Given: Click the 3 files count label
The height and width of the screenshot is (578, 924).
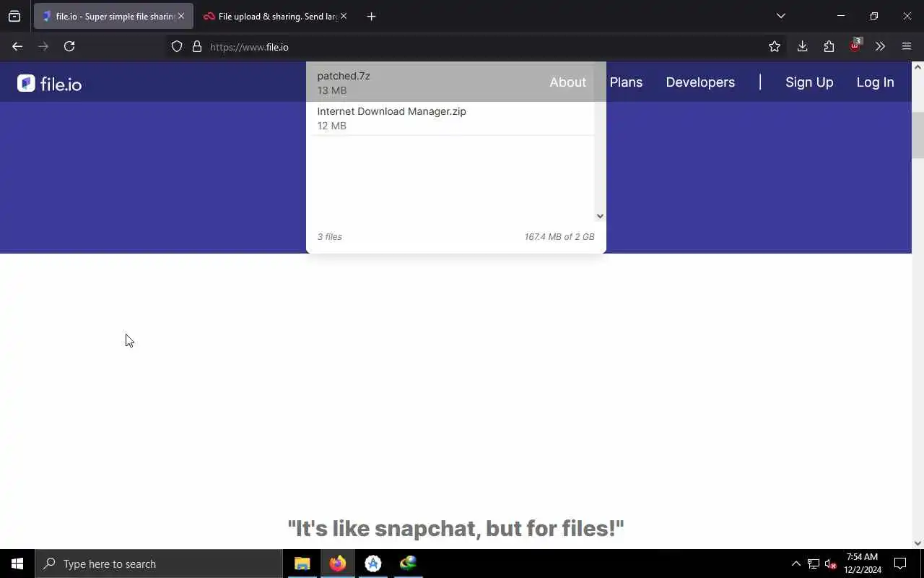Looking at the screenshot, I should point(330,237).
